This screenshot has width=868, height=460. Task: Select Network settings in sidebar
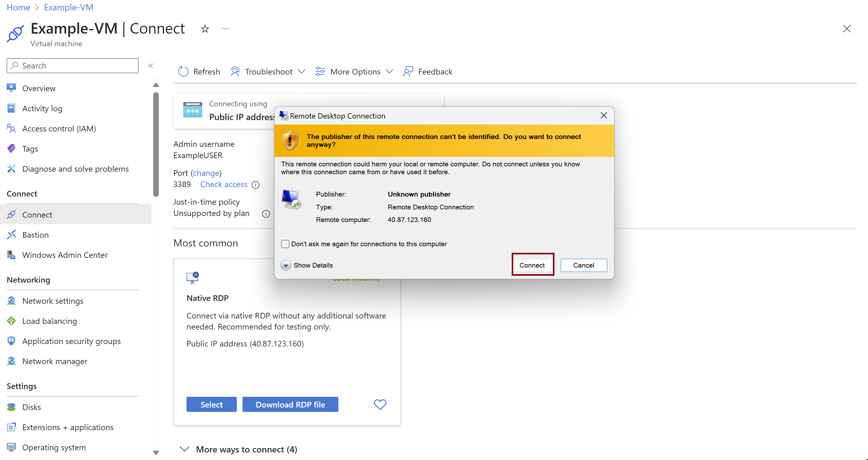point(53,301)
